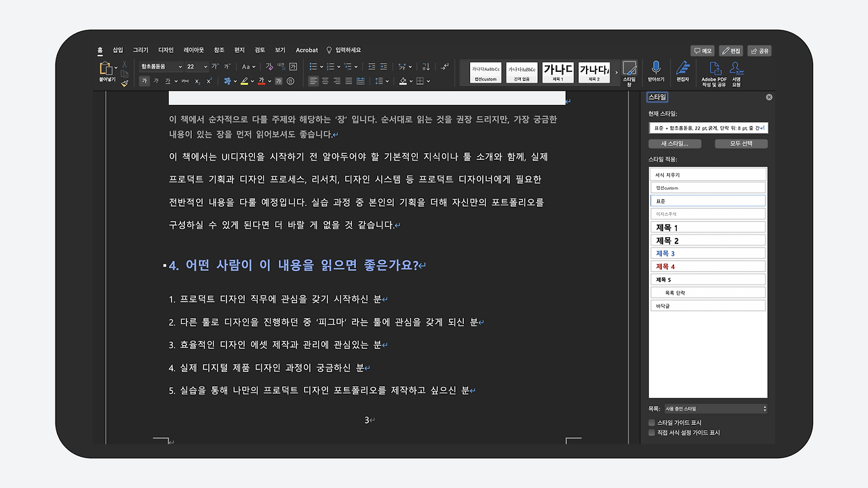Switch to the 그리기 ribbon tab
Screen dimensions: 868x488
140,50
